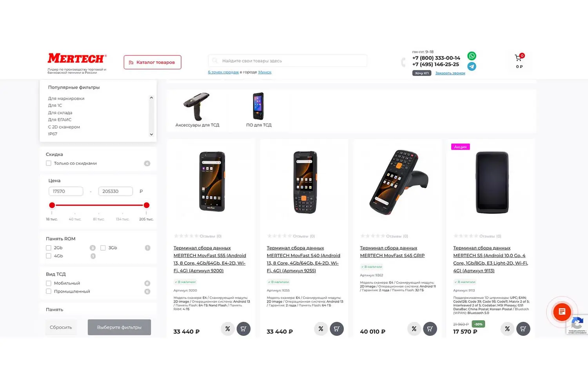Add MovFast S55 terminal to cart

[x=243, y=329]
